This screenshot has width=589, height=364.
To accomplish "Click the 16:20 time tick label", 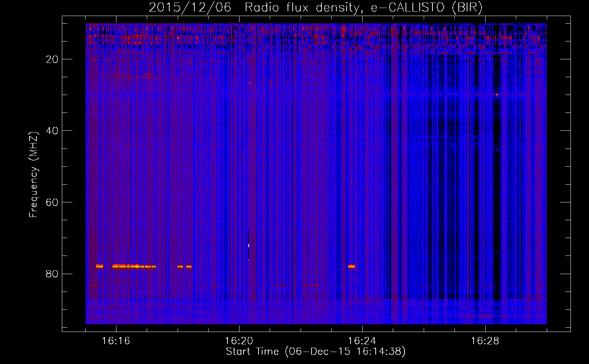I will (239, 341).
